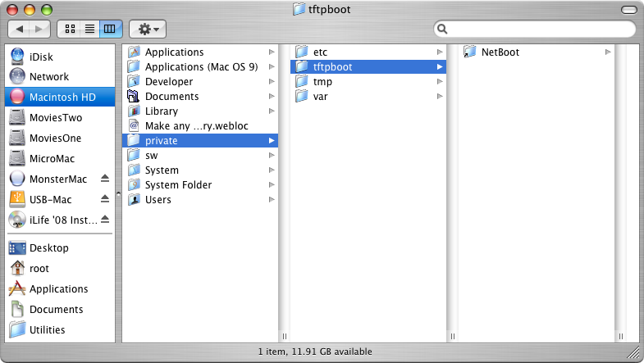Go back with the left arrow button
This screenshot has height=363, width=644.
coord(19,29)
